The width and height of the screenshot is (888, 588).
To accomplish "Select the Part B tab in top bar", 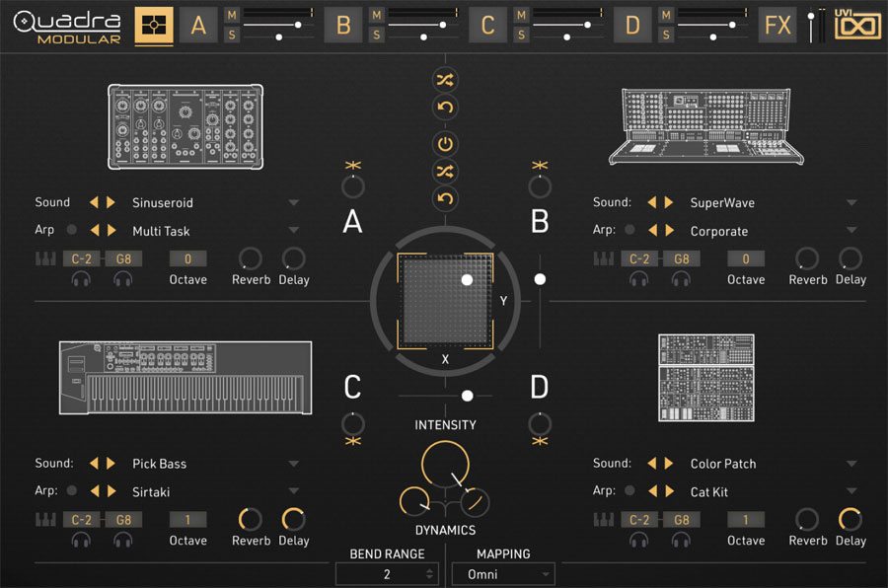I will tap(342, 25).
